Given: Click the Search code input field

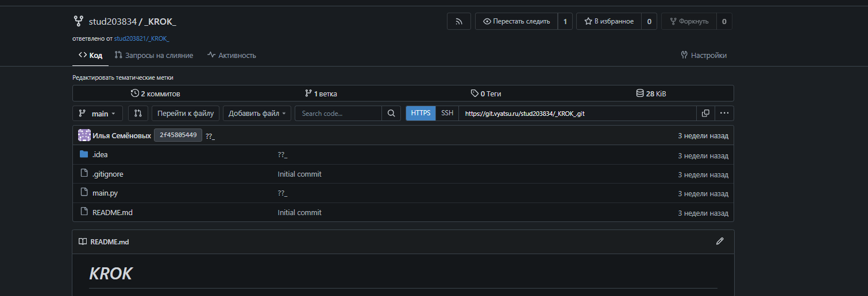Looking at the screenshot, I should click(x=338, y=114).
